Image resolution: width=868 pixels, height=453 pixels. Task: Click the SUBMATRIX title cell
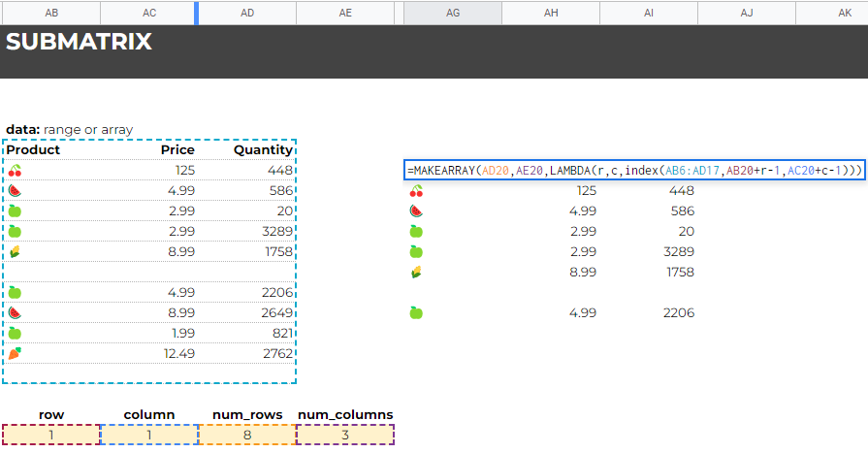(79, 42)
